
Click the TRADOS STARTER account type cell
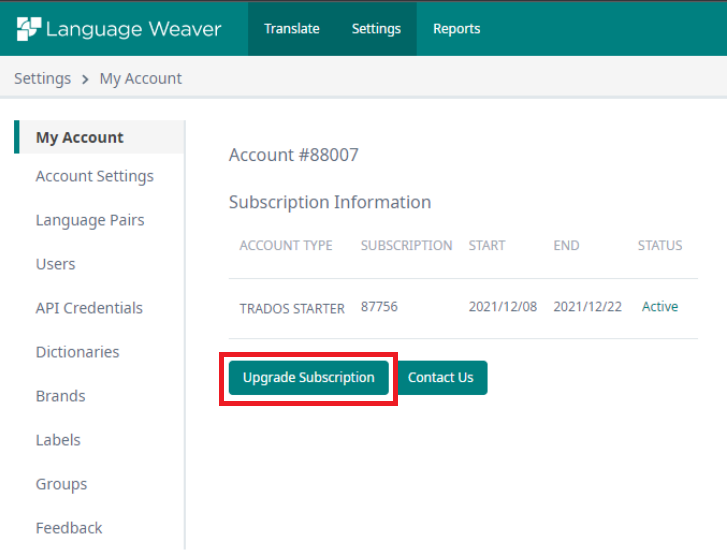292,308
